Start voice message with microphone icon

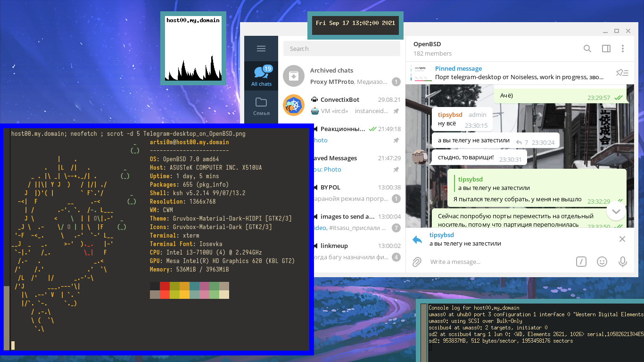coord(623,262)
